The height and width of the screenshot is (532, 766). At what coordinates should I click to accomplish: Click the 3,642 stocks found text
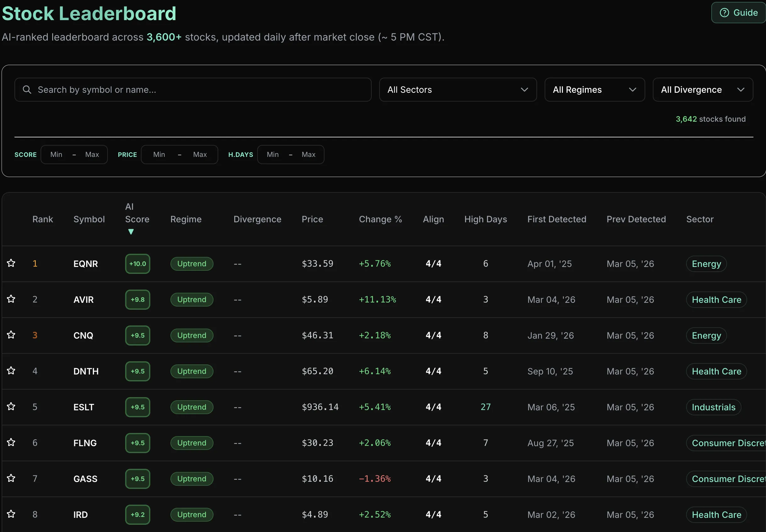click(x=711, y=119)
